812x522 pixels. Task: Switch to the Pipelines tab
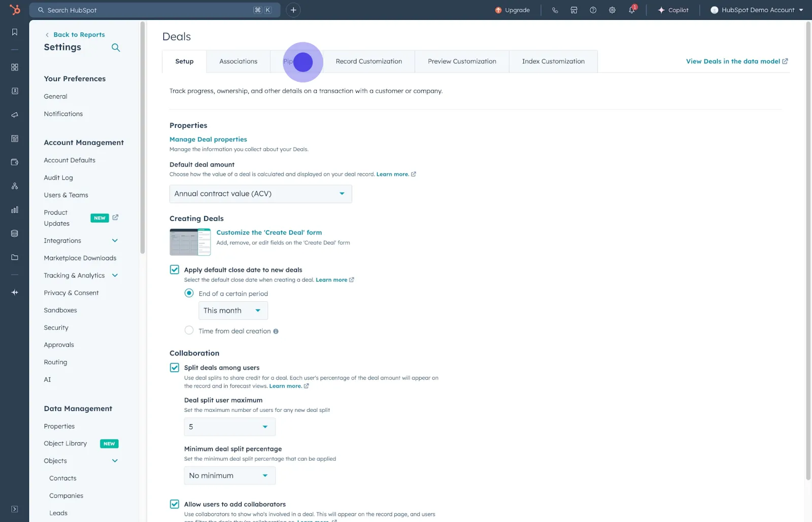tap(296, 61)
